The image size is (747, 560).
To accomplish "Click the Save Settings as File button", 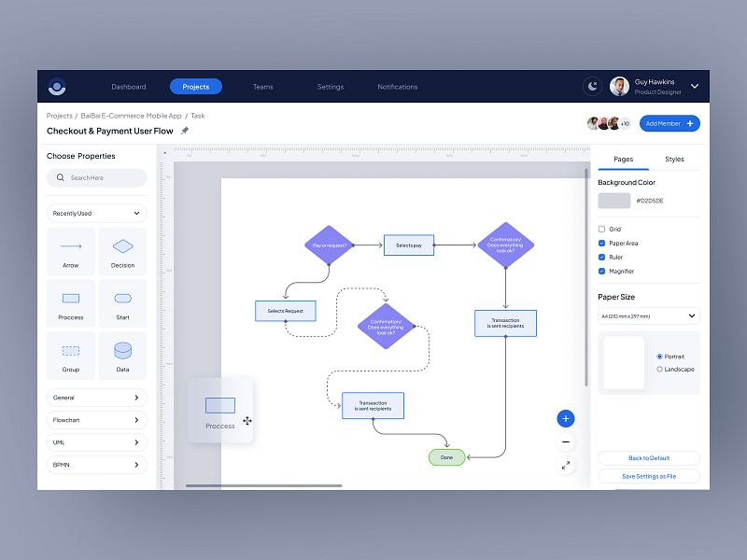I will tap(648, 476).
